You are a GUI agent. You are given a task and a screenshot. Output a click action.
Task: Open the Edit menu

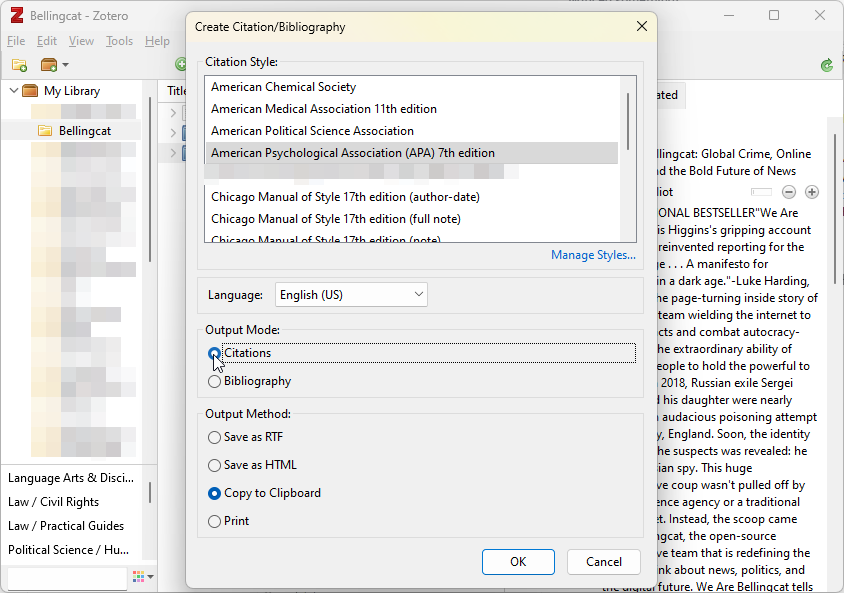tap(47, 41)
